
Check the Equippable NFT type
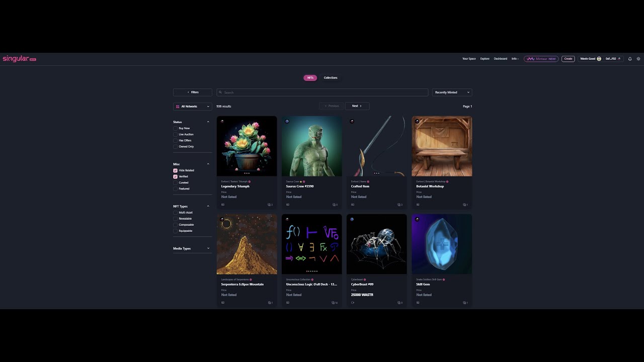(x=175, y=231)
